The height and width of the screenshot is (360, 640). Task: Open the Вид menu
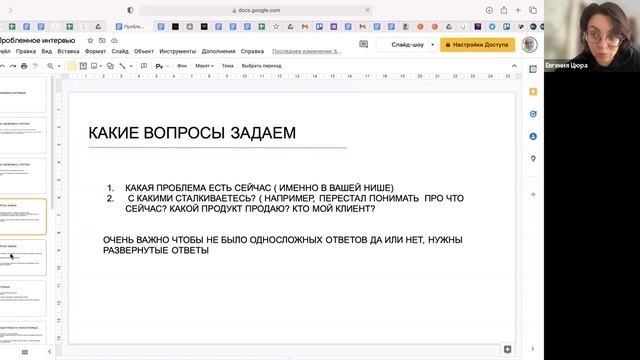coord(47,51)
